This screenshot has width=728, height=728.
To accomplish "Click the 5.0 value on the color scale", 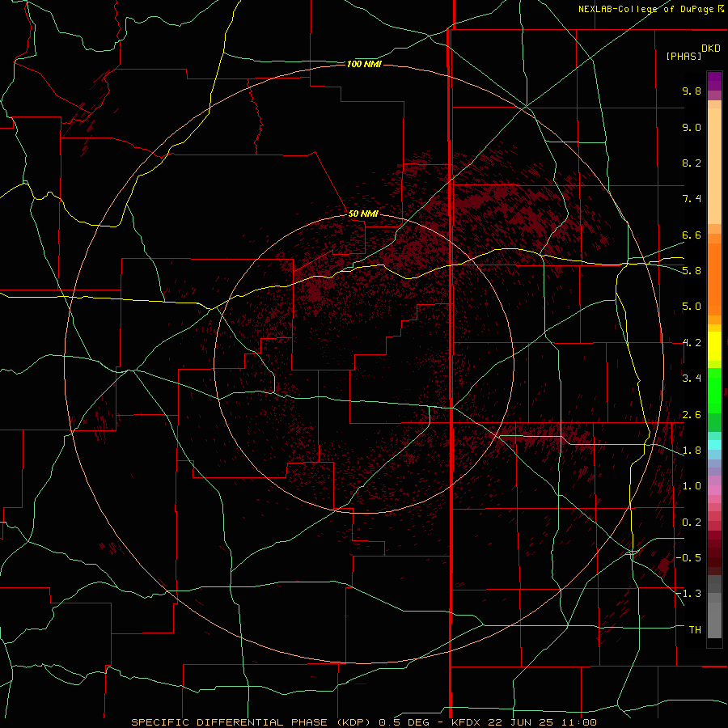I will click(692, 307).
